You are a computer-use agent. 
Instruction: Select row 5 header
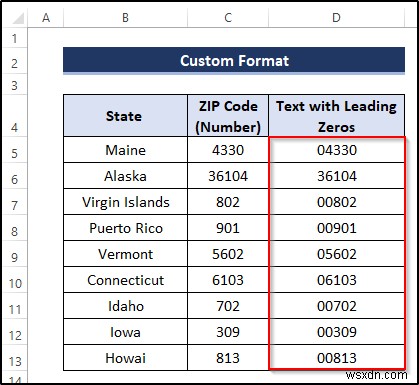[x=15, y=150]
